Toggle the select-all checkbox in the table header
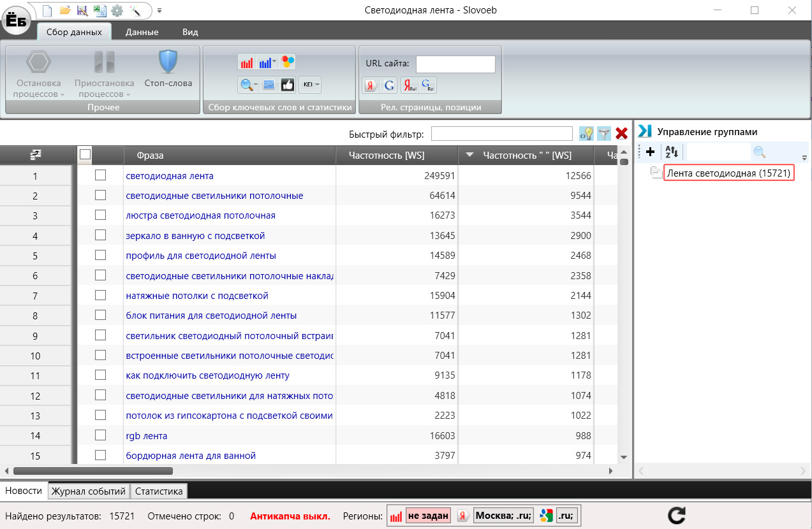 tap(85, 154)
